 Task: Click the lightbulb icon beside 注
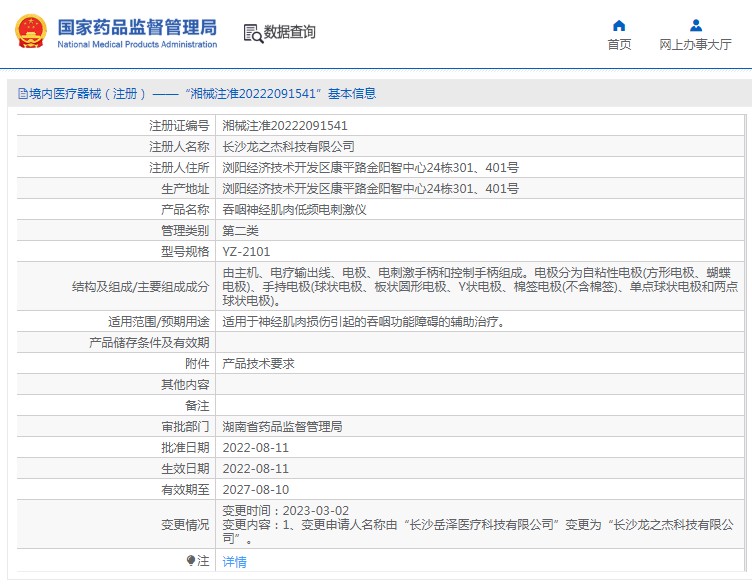191,561
